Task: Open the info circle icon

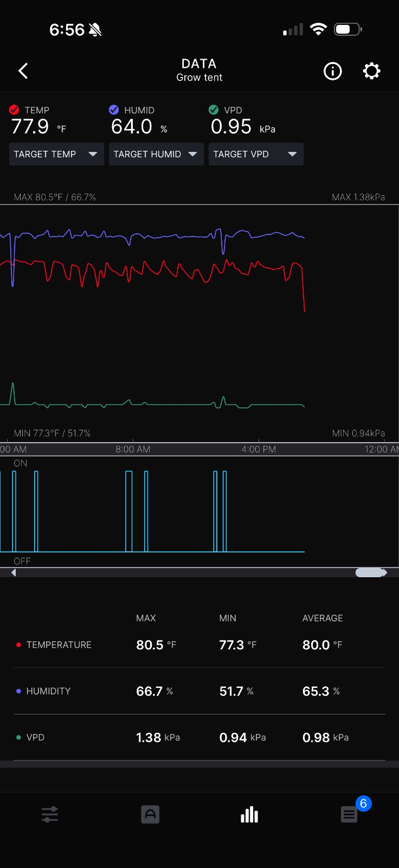Action: 333,71
